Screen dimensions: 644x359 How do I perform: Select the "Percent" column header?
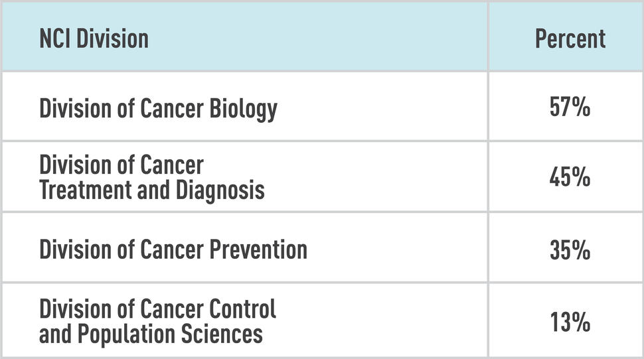coord(570,38)
